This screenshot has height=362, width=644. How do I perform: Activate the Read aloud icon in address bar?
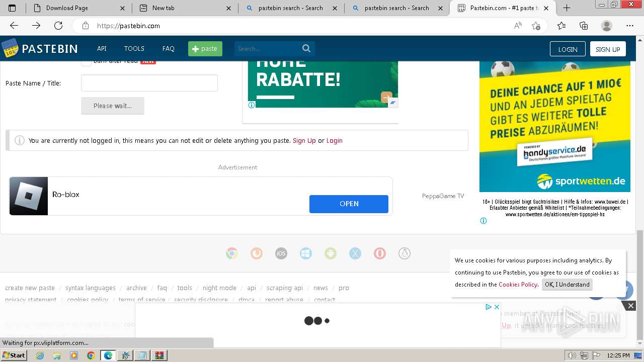click(x=518, y=26)
